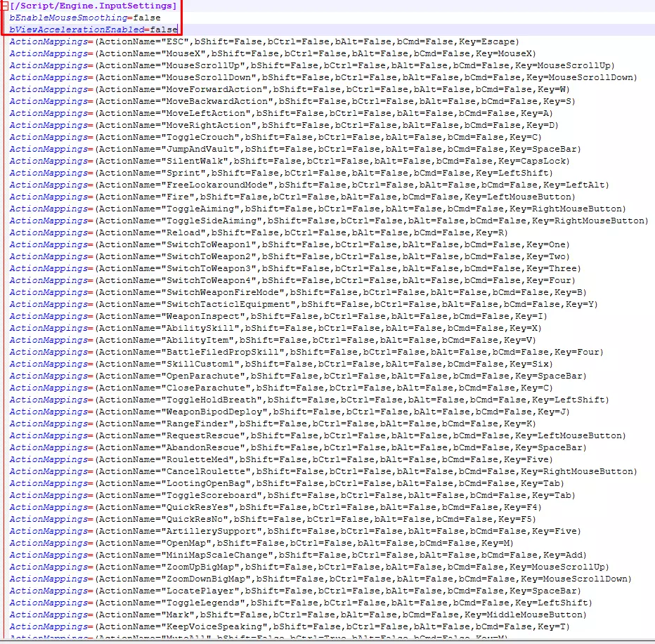Collapse the [/Script/Engine.InputSettings] section fold marker
The image size is (655, 644).
[x=5, y=6]
